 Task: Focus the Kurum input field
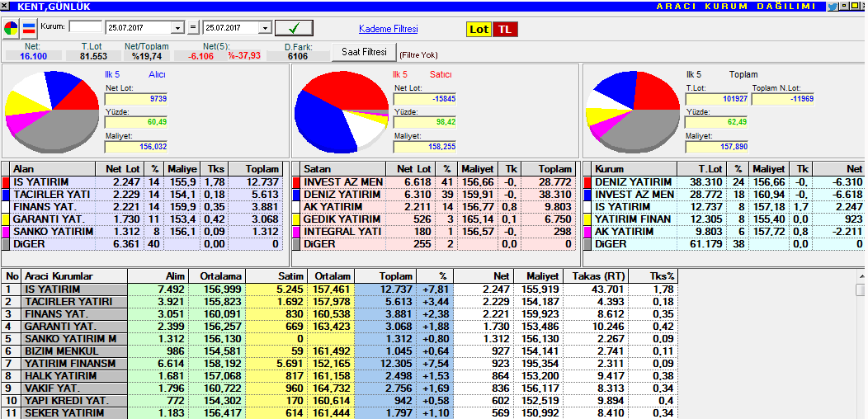[85, 26]
